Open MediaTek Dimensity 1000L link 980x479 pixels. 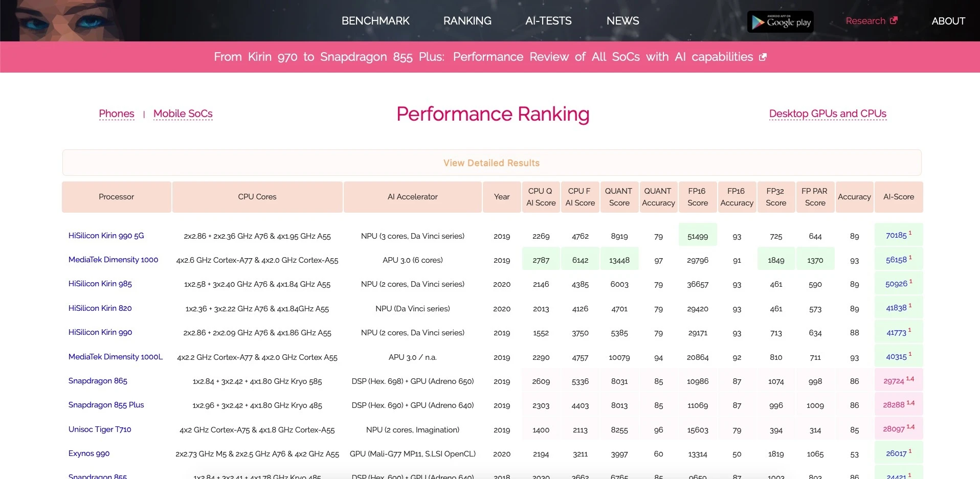[x=116, y=357]
